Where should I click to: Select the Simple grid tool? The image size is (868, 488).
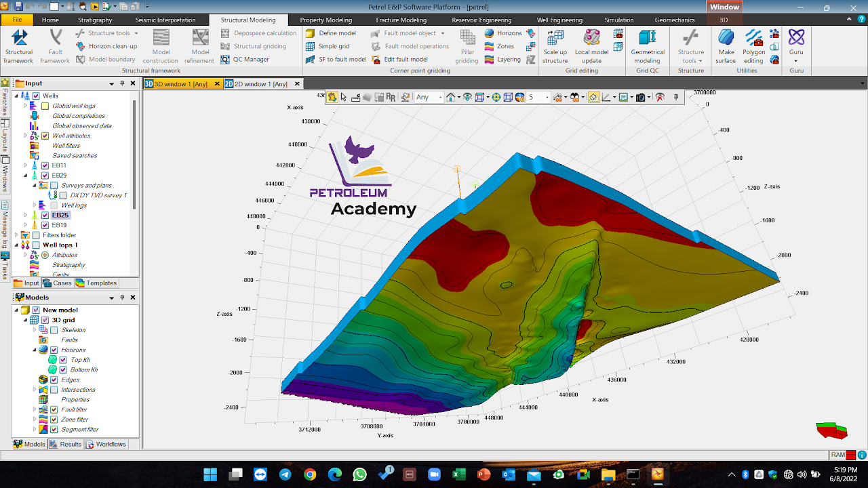click(x=328, y=46)
